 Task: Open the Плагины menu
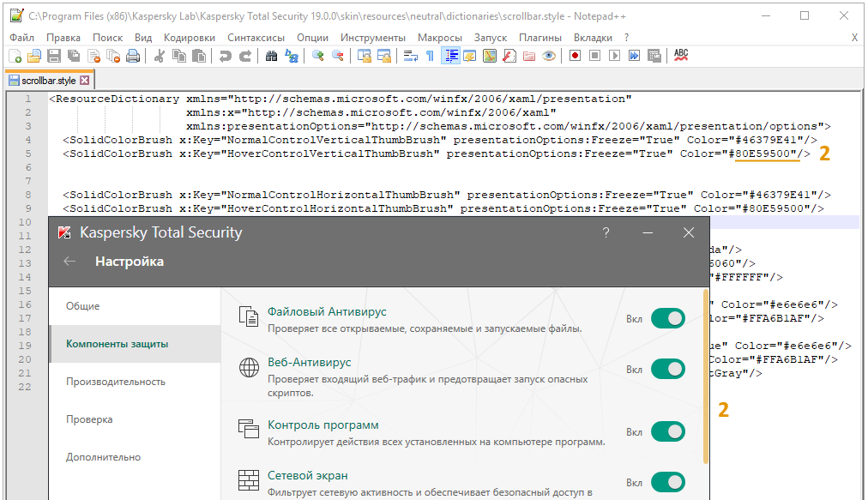coord(540,38)
